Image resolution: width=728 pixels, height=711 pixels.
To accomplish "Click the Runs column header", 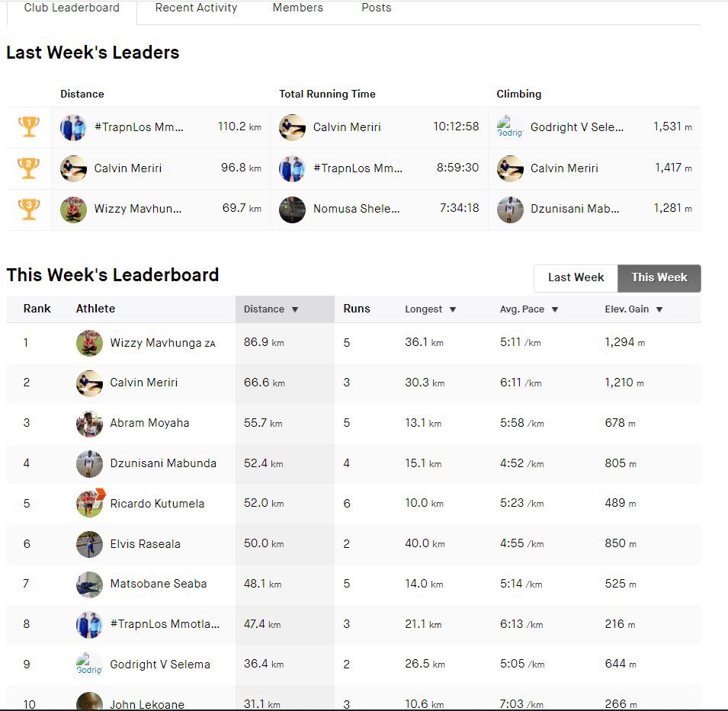I will 357,309.
